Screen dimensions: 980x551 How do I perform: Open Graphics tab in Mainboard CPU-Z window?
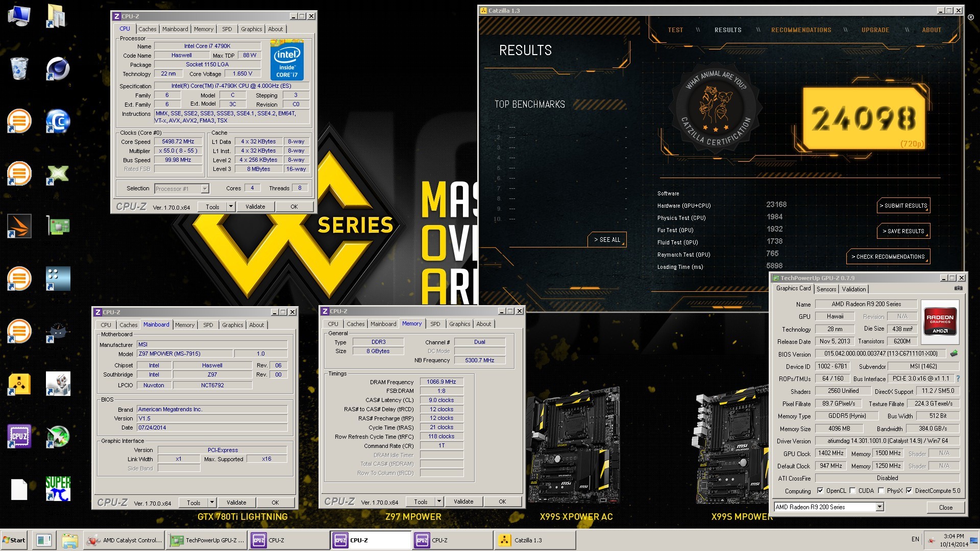tap(232, 325)
